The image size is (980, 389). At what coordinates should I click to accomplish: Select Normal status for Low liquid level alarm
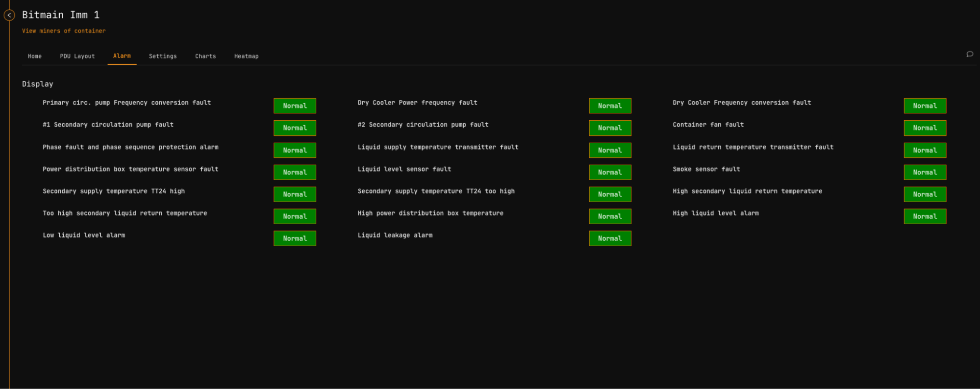pos(295,238)
